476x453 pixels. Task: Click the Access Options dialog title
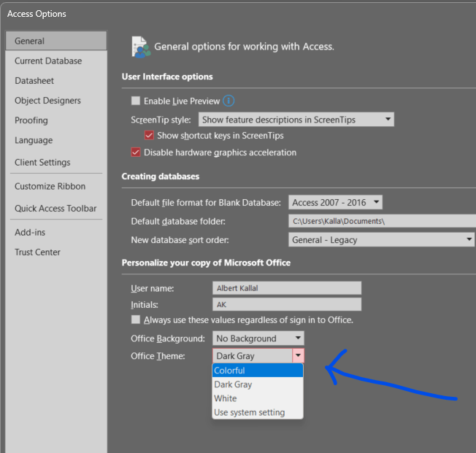point(37,14)
